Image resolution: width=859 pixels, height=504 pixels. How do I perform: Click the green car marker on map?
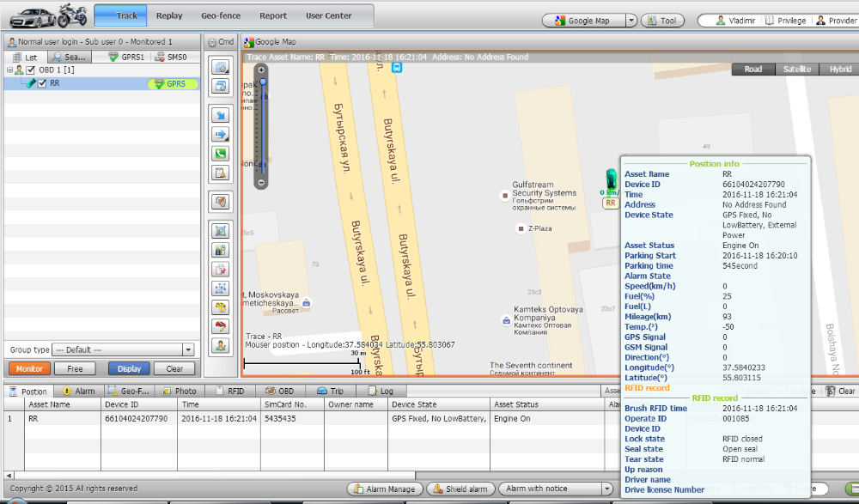[x=611, y=180]
